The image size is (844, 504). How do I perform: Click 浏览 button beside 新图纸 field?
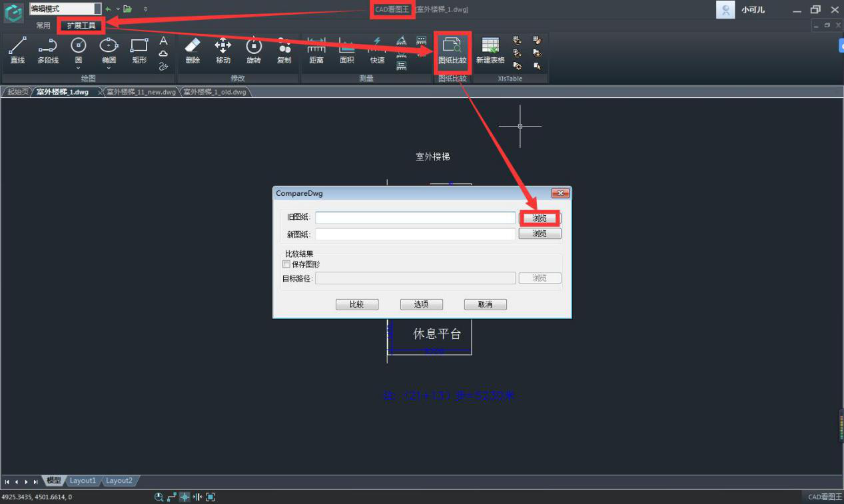coord(540,234)
